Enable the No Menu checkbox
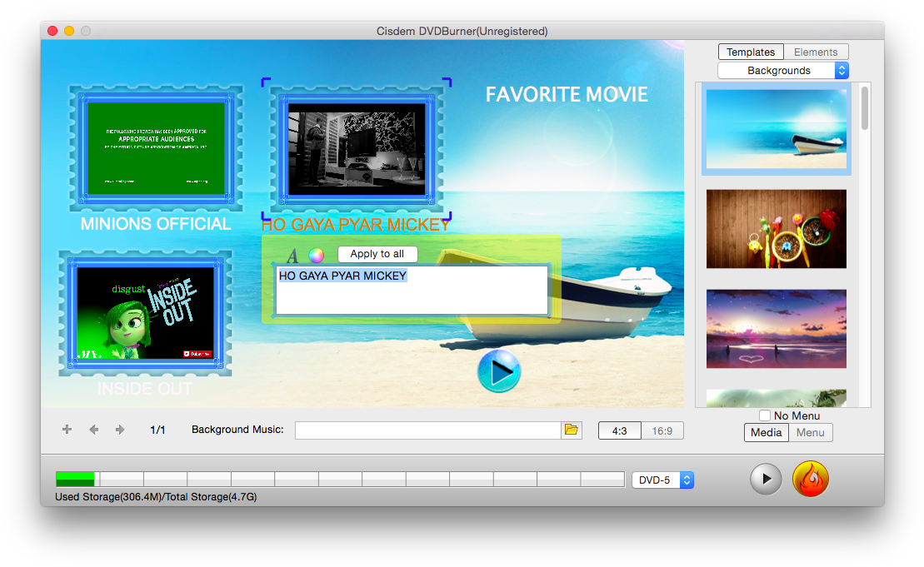 [x=764, y=415]
